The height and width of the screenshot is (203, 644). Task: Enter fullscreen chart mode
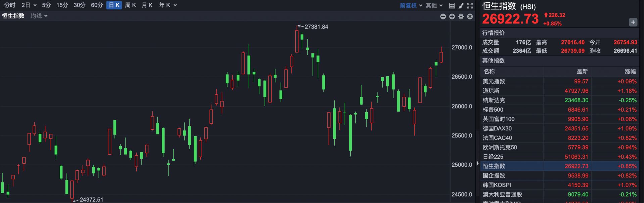click(470, 5)
